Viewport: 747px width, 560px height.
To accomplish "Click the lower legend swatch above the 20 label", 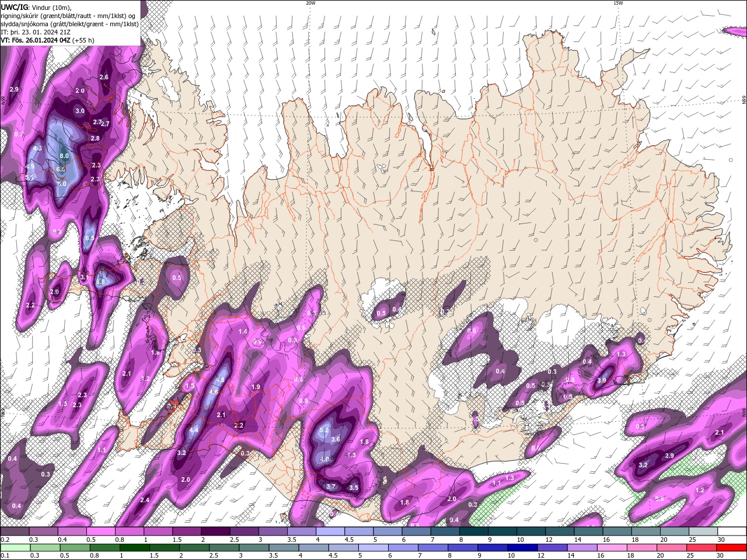I will point(672,548).
